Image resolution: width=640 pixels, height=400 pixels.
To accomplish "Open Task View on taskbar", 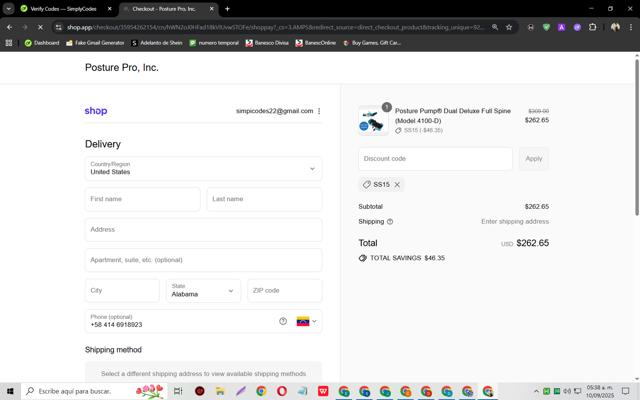I will pyautogui.click(x=178, y=391).
